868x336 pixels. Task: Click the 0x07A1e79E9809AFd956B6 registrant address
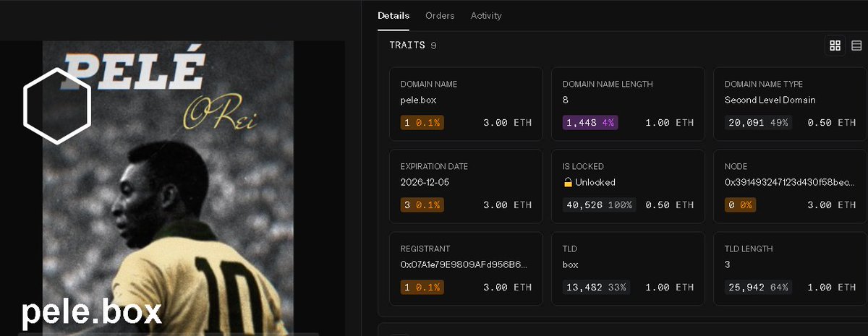click(x=464, y=265)
